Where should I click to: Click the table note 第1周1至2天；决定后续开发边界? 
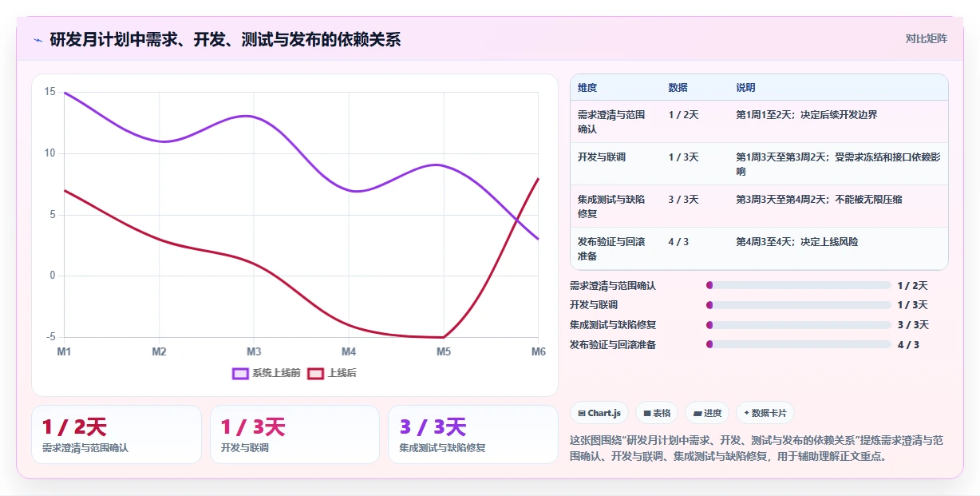(x=806, y=115)
